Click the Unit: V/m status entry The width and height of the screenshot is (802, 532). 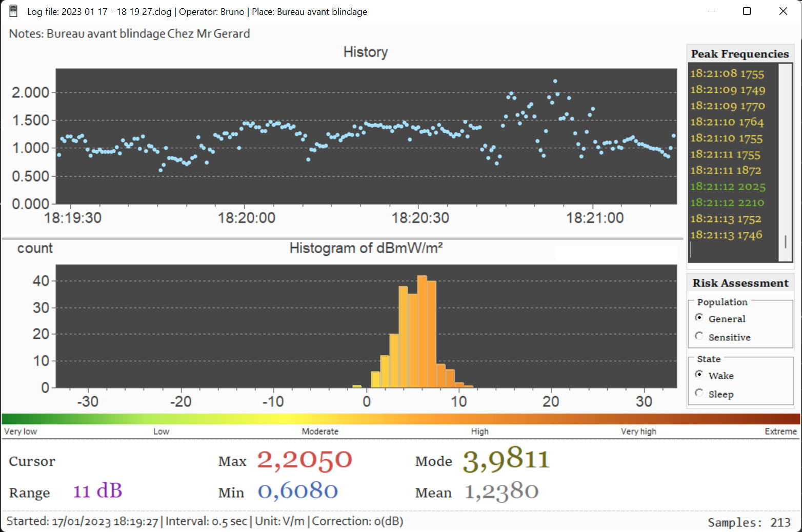tap(279, 521)
